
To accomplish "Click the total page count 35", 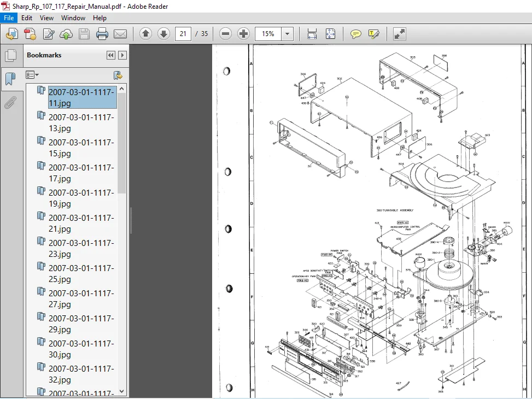I will tap(204, 33).
